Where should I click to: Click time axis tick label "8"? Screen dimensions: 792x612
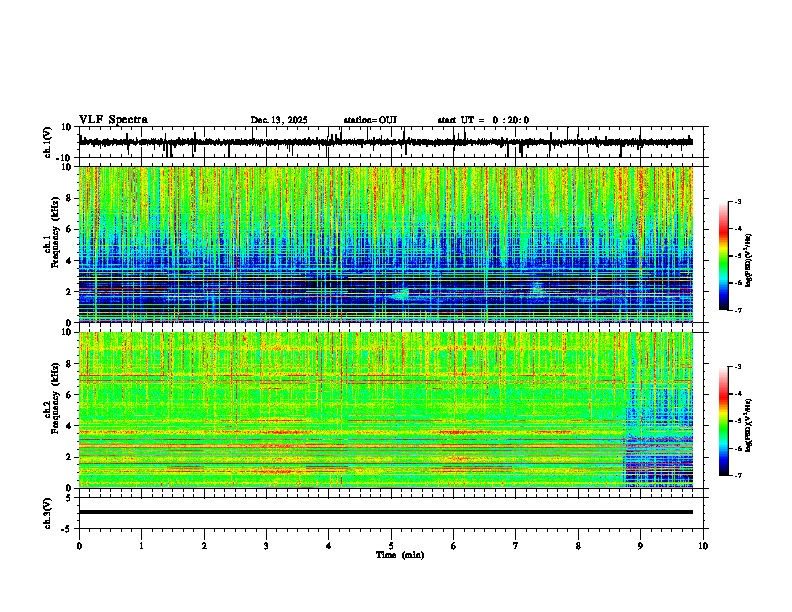[x=578, y=546]
